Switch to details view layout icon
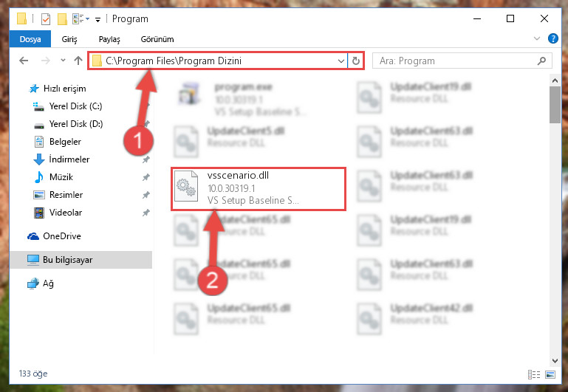This screenshot has height=392, width=568. click(x=534, y=374)
